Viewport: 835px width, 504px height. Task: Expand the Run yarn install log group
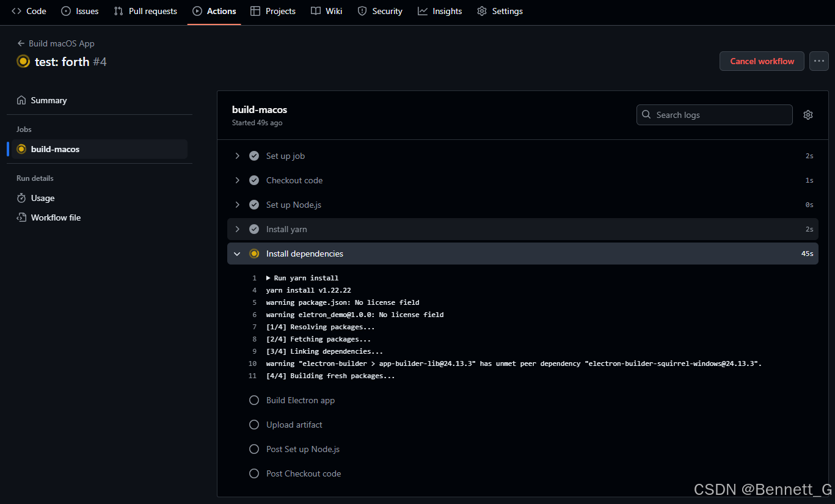tap(302, 278)
